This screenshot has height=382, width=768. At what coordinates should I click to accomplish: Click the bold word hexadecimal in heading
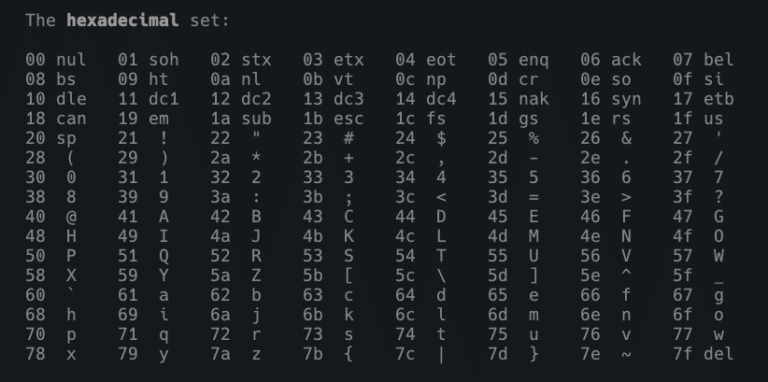pos(122,21)
